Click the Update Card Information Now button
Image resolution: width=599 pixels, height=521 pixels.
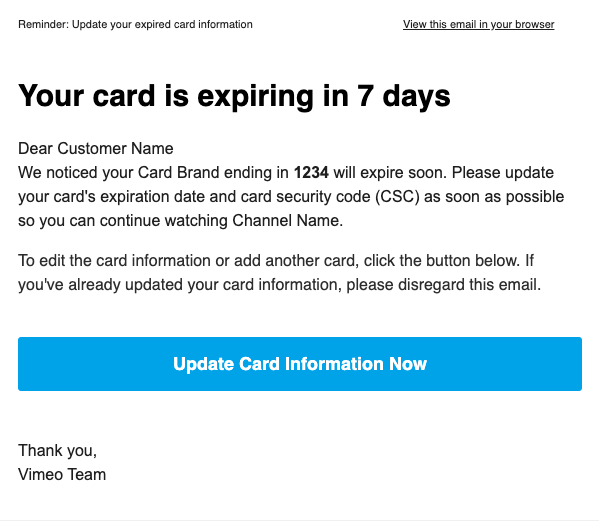coord(300,364)
